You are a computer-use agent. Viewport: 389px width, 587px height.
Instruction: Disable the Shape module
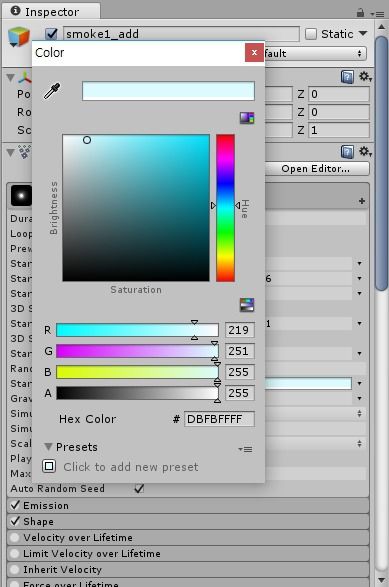pyautogui.click(x=15, y=521)
